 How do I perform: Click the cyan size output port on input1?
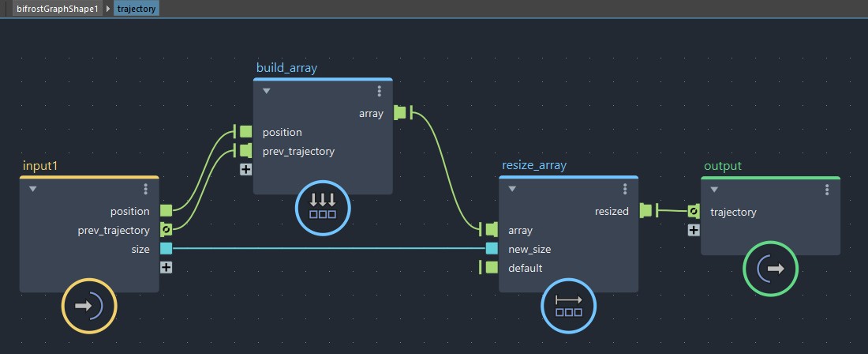(166, 249)
